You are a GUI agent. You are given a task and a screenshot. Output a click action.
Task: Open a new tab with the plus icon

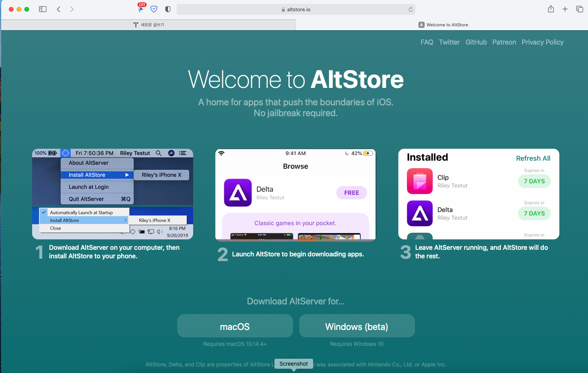565,9
